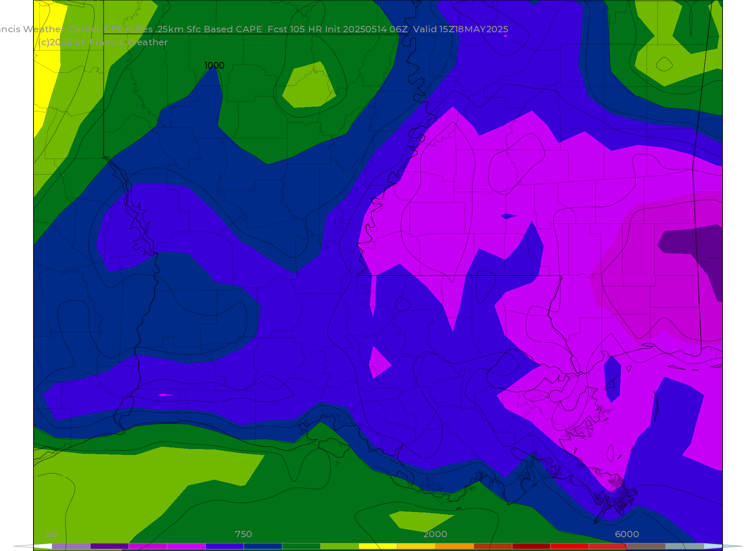The image size is (756, 551).
Task: Click the dark purple legend swatch
Action: [x=109, y=546]
